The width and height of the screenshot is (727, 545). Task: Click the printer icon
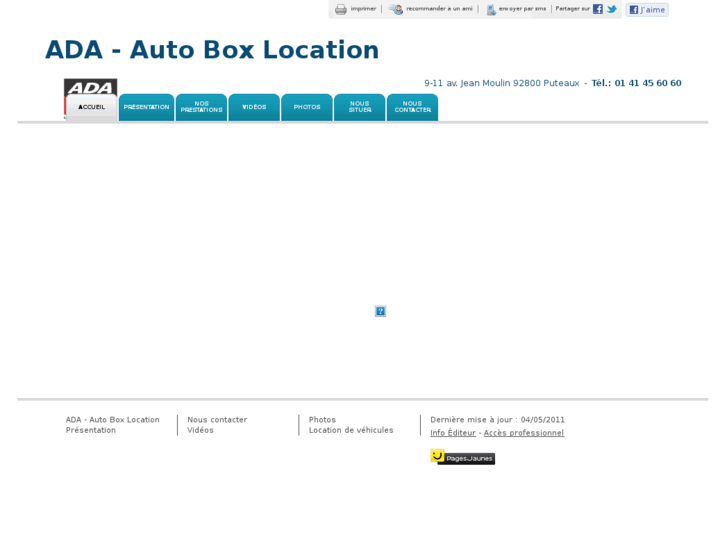341,9
